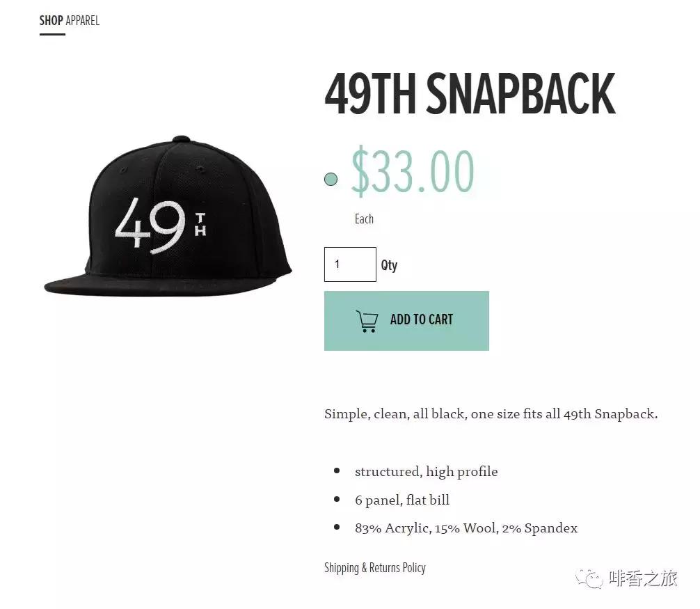
Task: Click the shopping cart icon
Action: coord(367,321)
